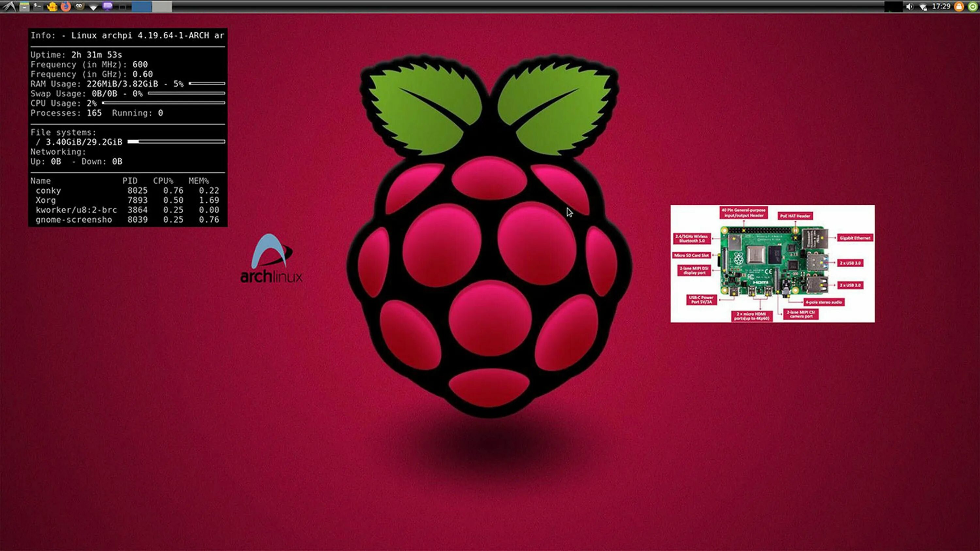Click the Xorg process row
Image resolution: width=980 pixels, height=551 pixels.
tap(127, 200)
